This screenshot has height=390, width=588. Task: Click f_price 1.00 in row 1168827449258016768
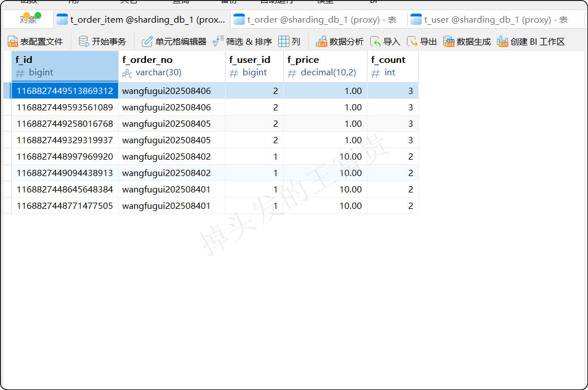click(325, 124)
